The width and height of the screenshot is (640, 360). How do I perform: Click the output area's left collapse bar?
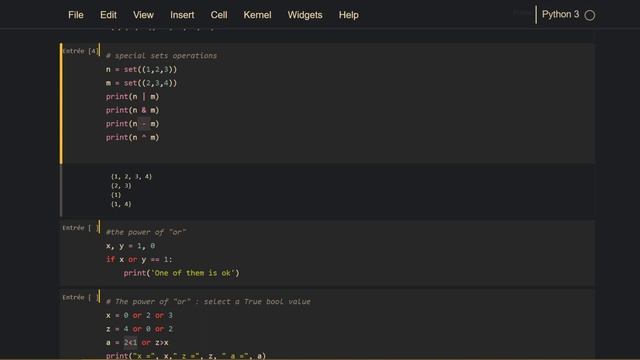pyautogui.click(x=61, y=191)
